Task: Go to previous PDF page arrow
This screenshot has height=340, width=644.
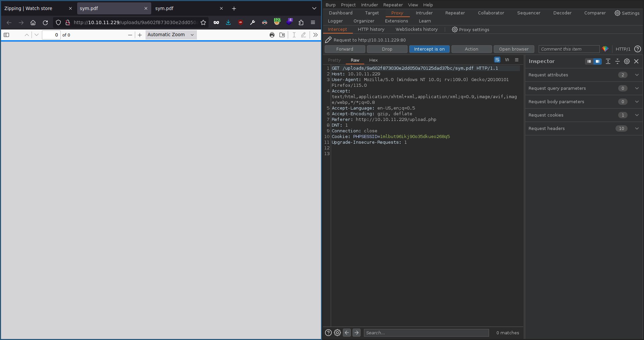Action: pos(27,35)
